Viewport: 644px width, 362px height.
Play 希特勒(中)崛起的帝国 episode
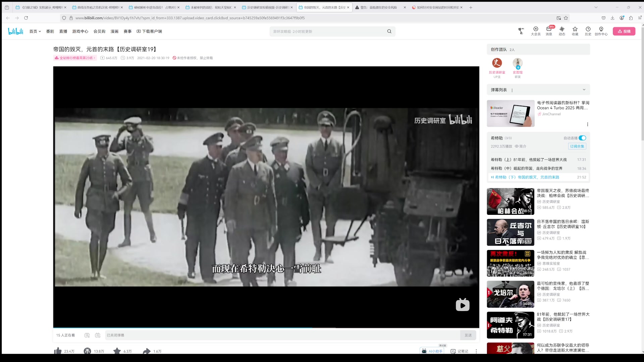click(x=538, y=168)
